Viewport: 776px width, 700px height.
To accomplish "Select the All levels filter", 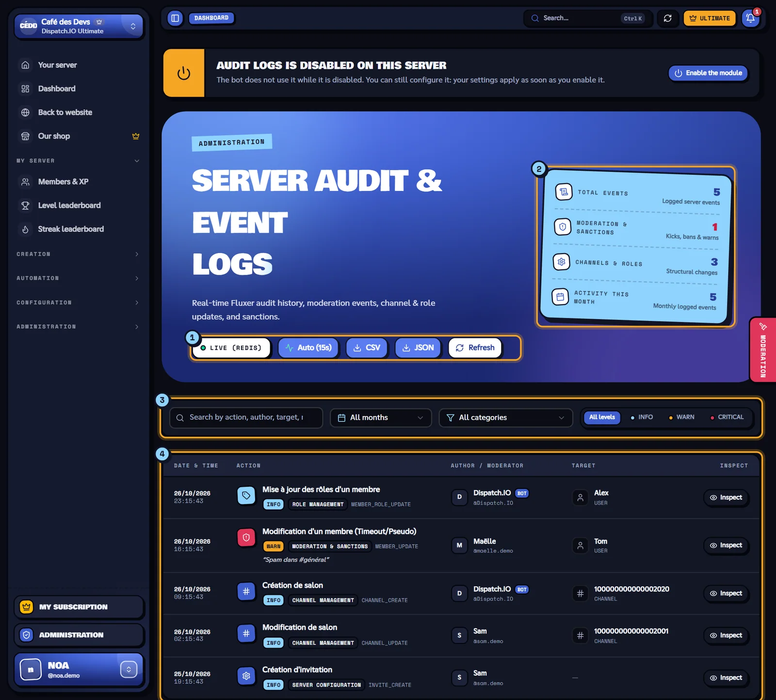I will [602, 417].
